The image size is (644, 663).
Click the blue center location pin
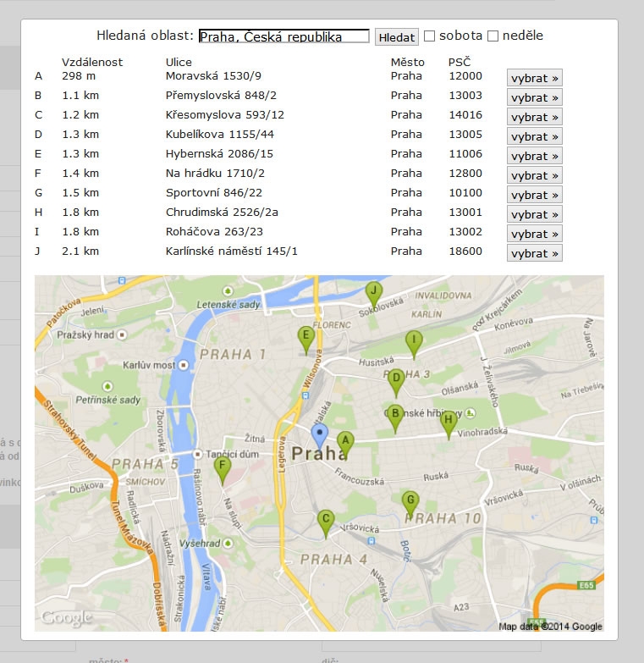click(319, 434)
